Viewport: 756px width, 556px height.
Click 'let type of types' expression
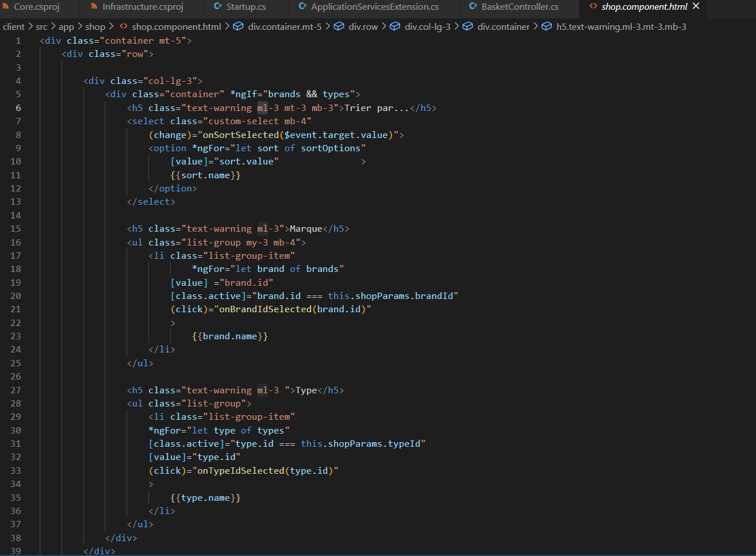[238, 431]
